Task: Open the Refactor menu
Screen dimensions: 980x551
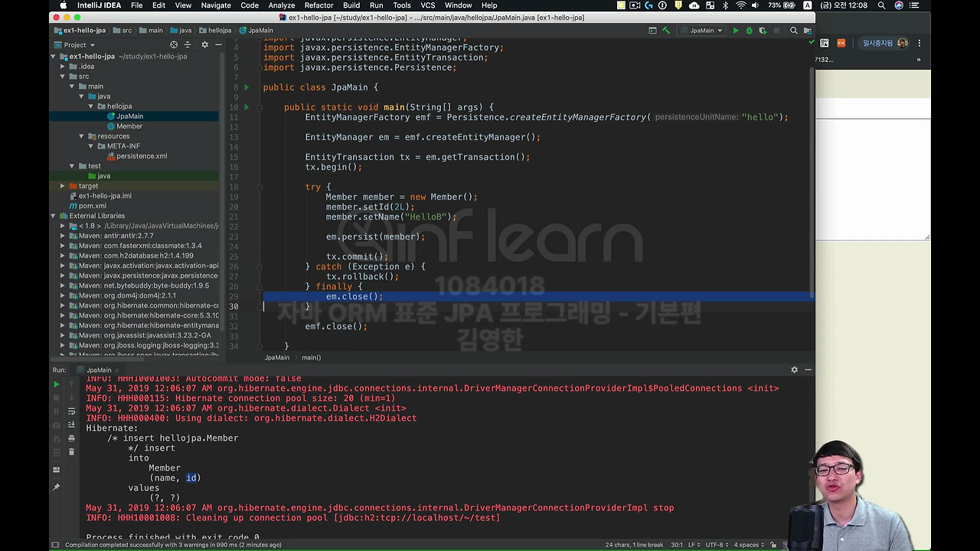Action: (x=318, y=5)
